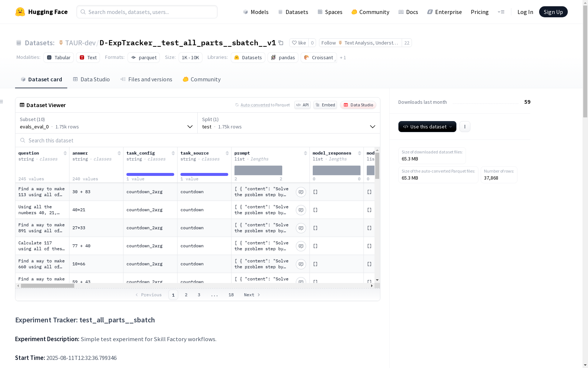Sort the answer column

119,153
